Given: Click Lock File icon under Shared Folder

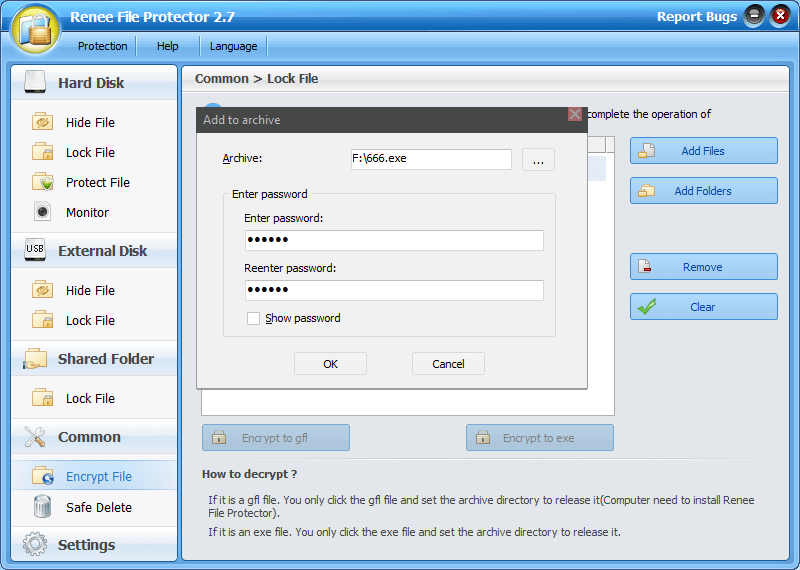Looking at the screenshot, I should pyautogui.click(x=42, y=398).
